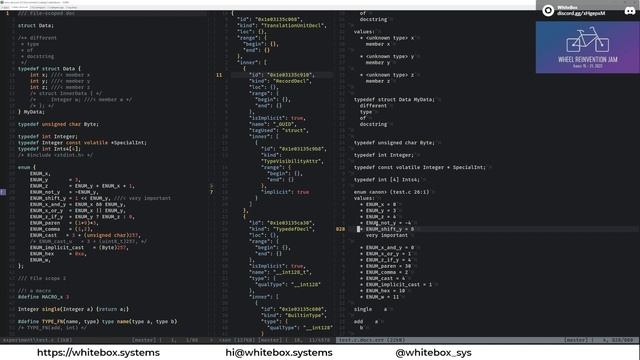Open the discord.gg invite link
This screenshot has height=360, width=640.
click(581, 13)
